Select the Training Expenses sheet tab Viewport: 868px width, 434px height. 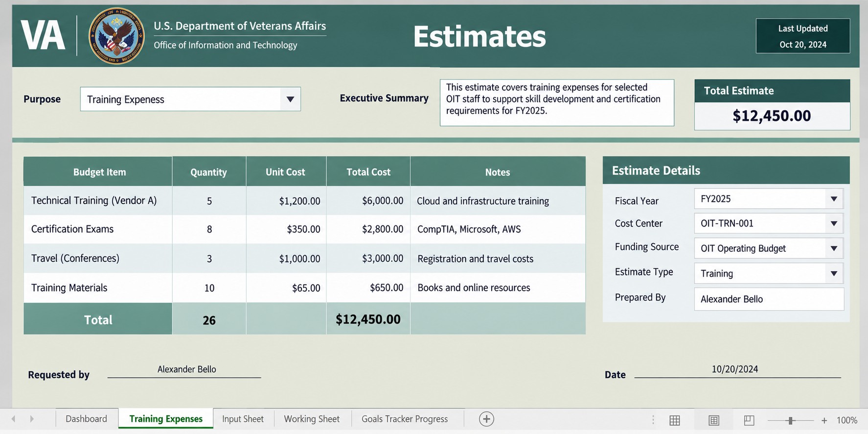point(166,419)
